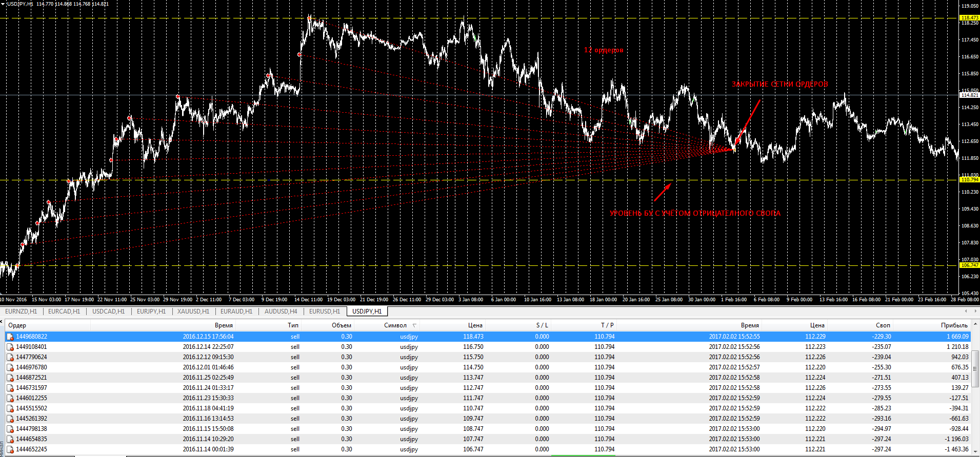Click the profit value 942.03
This screenshot has height=457, width=980.
(x=960, y=357)
